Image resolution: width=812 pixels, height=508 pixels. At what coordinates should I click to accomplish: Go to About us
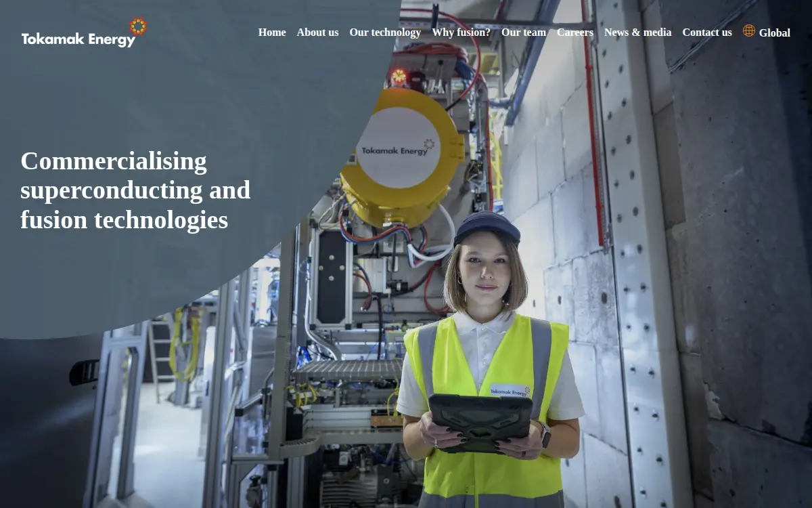tap(317, 33)
